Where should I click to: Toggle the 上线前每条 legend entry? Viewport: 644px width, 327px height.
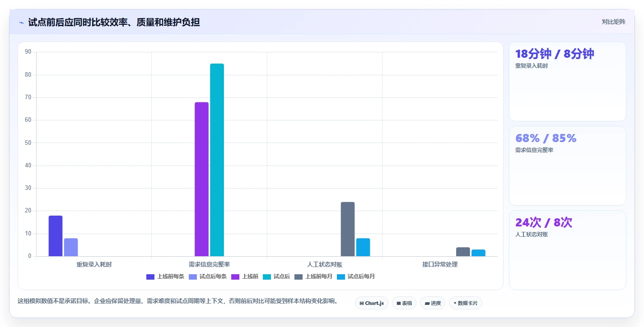tap(165, 276)
